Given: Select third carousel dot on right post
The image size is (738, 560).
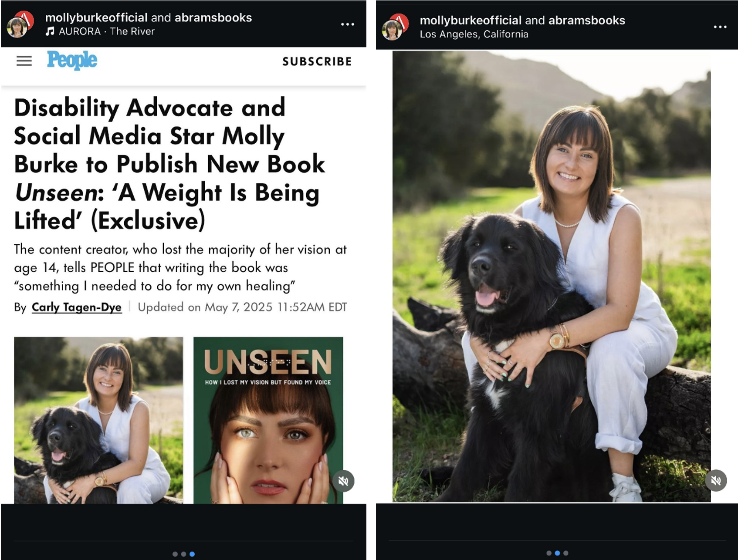Looking at the screenshot, I should point(566,553).
